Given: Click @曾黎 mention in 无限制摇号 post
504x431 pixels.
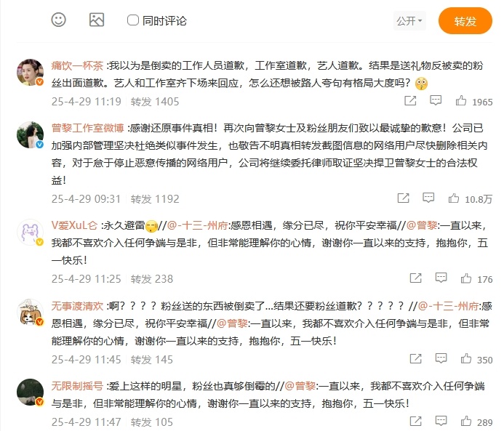Looking at the screenshot, I should 300,386.
